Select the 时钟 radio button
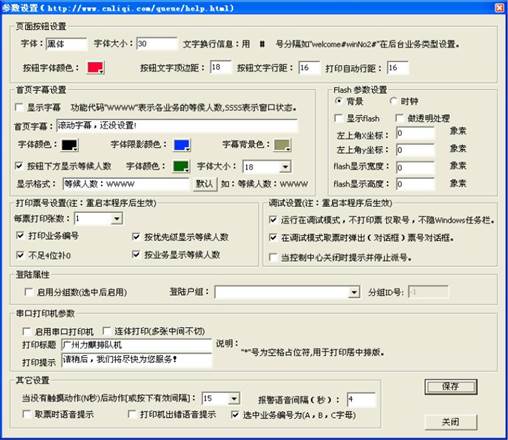 click(393, 101)
